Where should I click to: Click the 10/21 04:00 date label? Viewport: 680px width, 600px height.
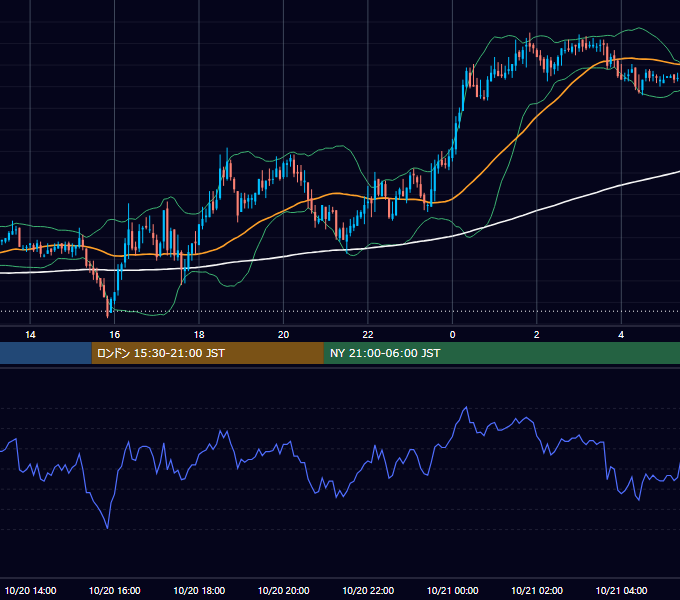point(621,590)
